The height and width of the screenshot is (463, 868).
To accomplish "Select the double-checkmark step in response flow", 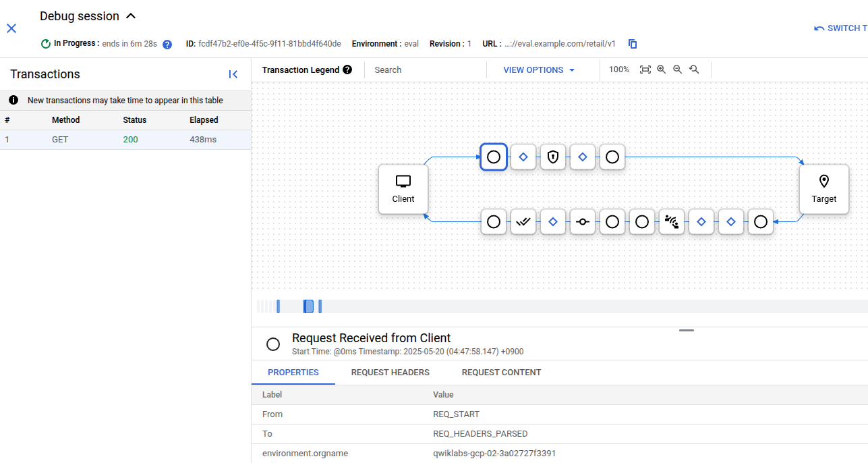I will pyautogui.click(x=523, y=221).
